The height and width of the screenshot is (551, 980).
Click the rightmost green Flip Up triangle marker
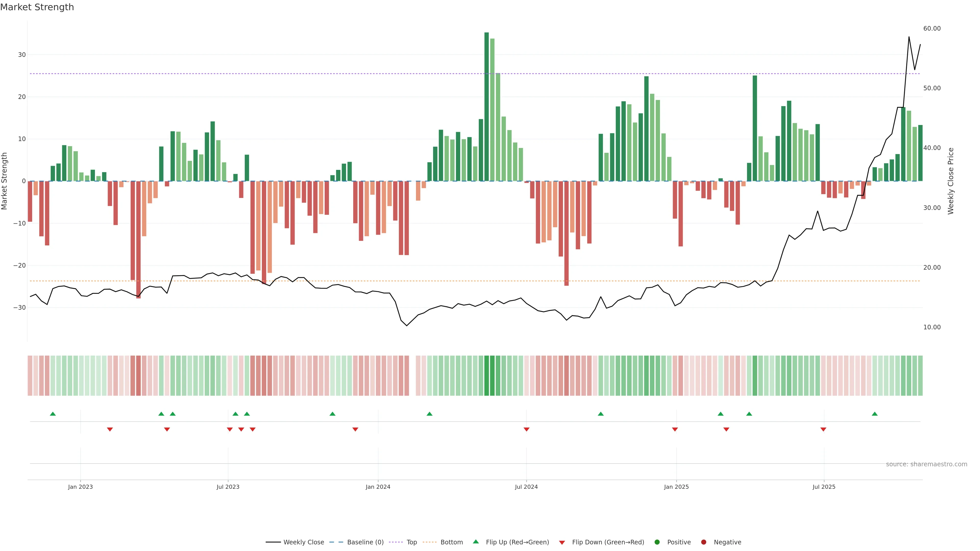[x=875, y=414]
